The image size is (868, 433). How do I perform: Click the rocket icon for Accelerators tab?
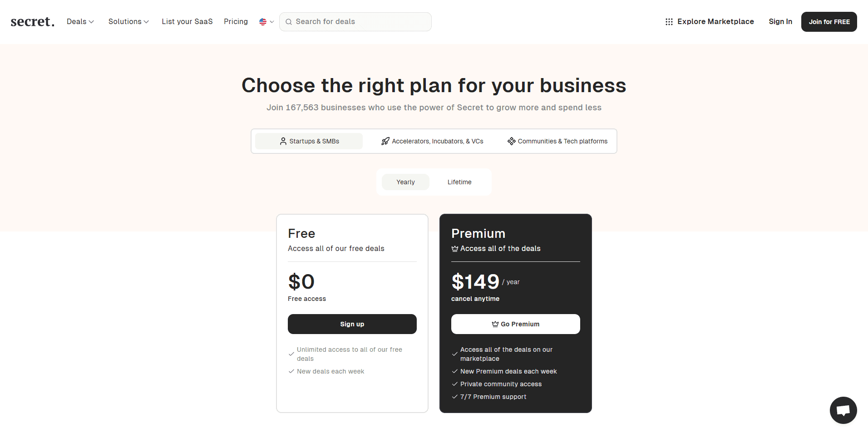coord(385,141)
